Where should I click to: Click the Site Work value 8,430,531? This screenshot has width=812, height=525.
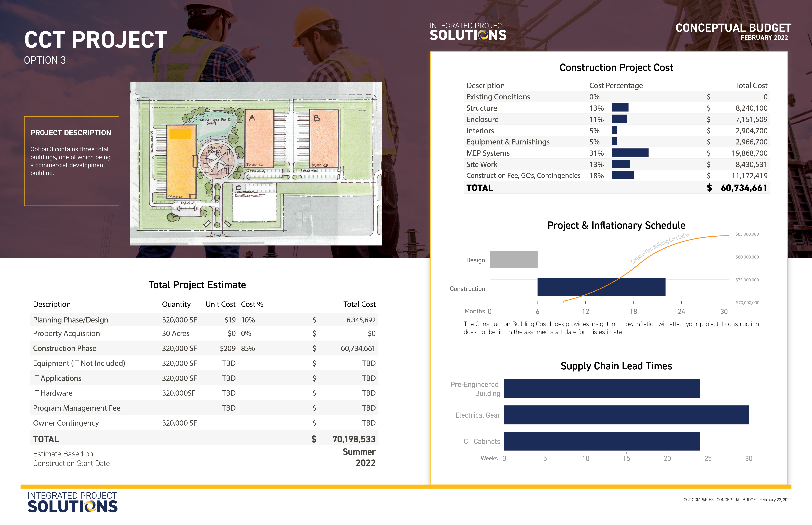[x=751, y=164]
